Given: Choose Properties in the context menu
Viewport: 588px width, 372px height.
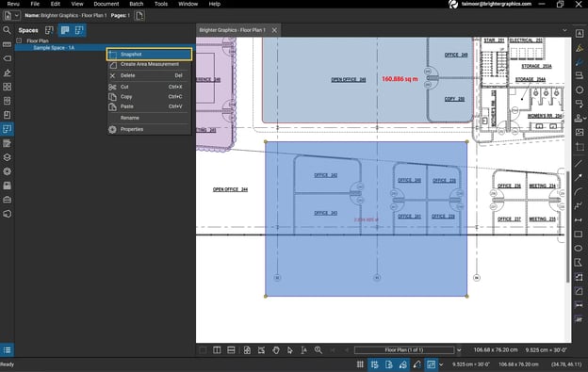Looking at the screenshot, I should (x=149, y=129).
